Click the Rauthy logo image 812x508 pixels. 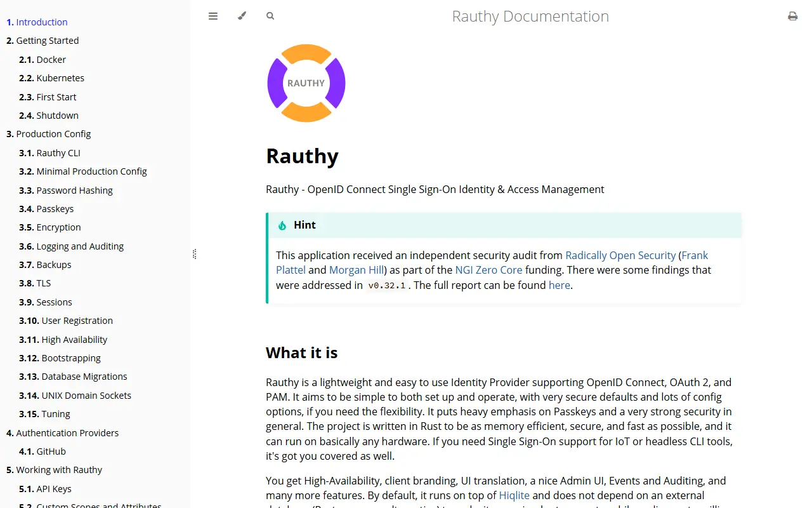(x=306, y=83)
